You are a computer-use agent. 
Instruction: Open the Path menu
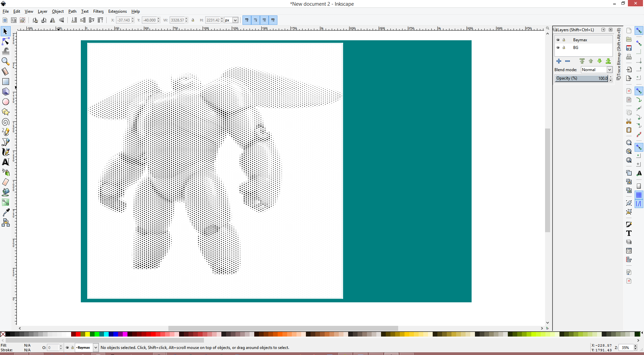point(72,11)
